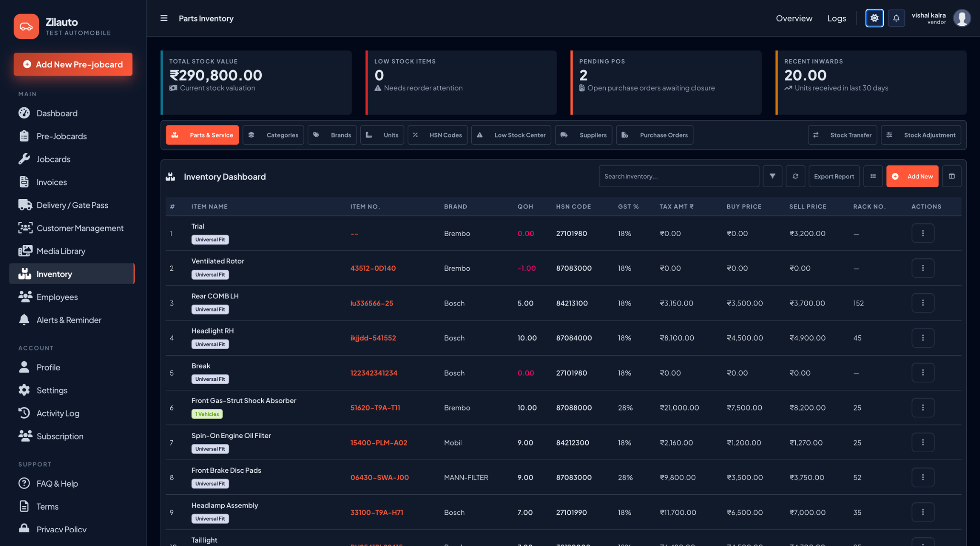The height and width of the screenshot is (546, 980).
Task: Open Profile page
Action: 72,367
